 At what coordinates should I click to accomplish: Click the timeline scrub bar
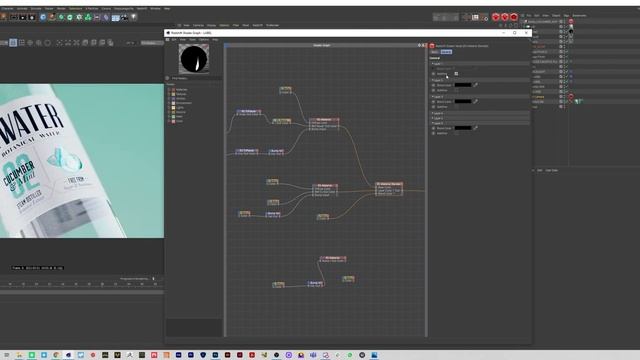pyautogui.click(x=82, y=292)
